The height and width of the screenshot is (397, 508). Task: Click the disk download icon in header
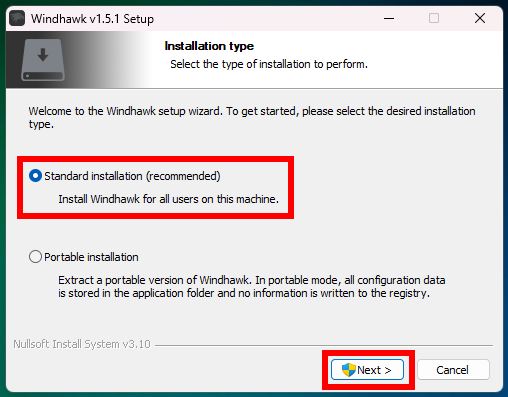click(x=43, y=60)
